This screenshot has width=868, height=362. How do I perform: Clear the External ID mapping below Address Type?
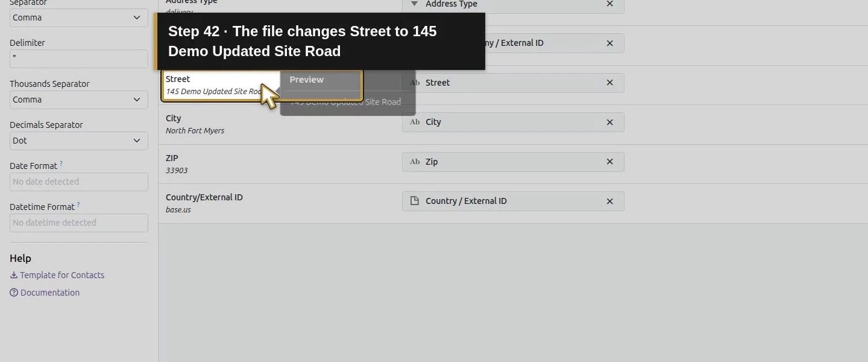click(609, 43)
